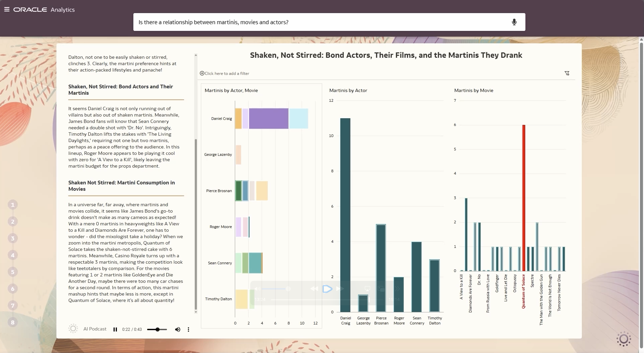This screenshot has width=644, height=353.
Task: Mute the AI Podcast speaker volume
Action: pos(177,329)
